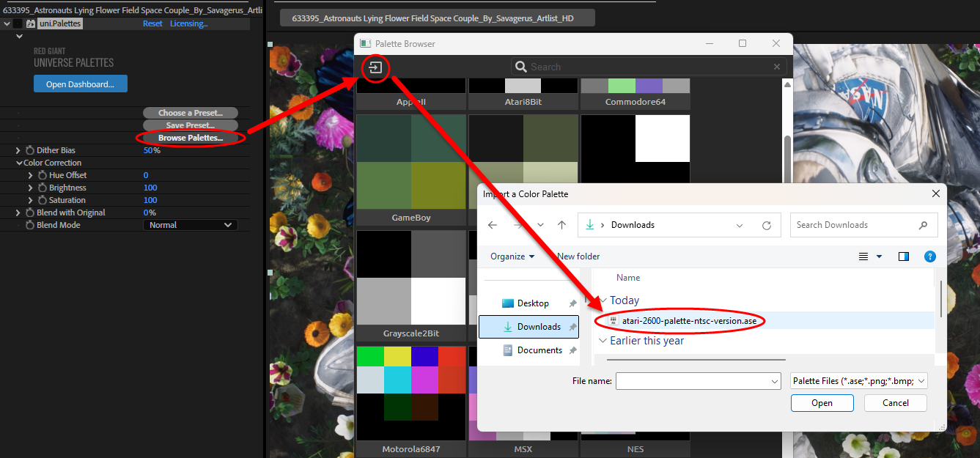Screen dimensions: 980x458
Task: Go up one folder with the up arrow
Action: click(561, 225)
